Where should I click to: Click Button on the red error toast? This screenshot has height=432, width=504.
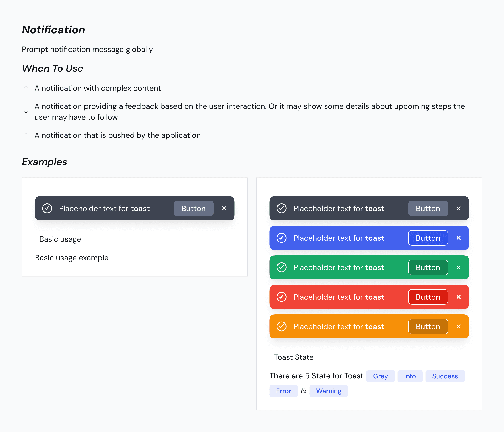click(x=428, y=297)
